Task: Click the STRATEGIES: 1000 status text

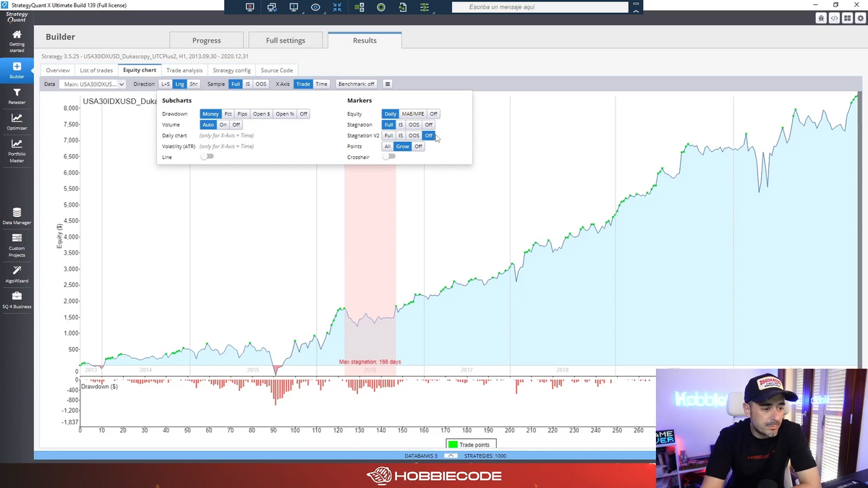Action: [485, 455]
